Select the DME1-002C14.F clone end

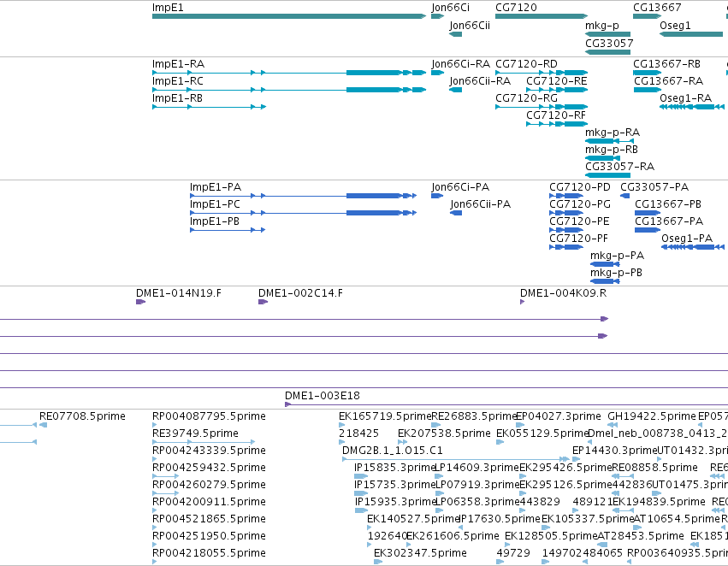(x=263, y=302)
